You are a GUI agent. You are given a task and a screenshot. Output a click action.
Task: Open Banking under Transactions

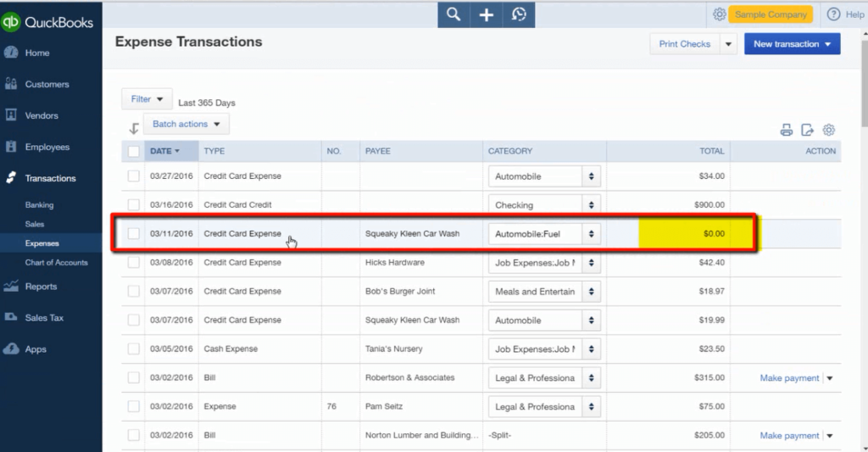click(39, 204)
